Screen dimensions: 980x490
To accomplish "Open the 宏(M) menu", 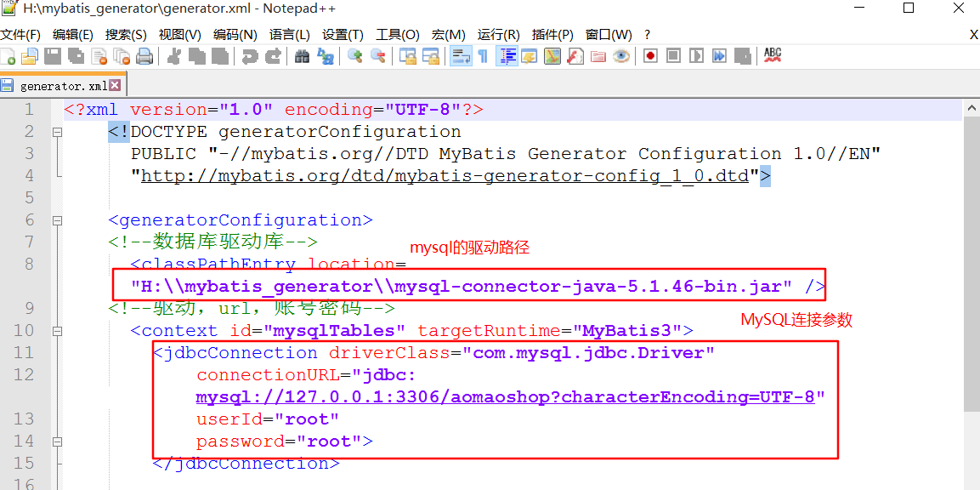I will pos(448,34).
